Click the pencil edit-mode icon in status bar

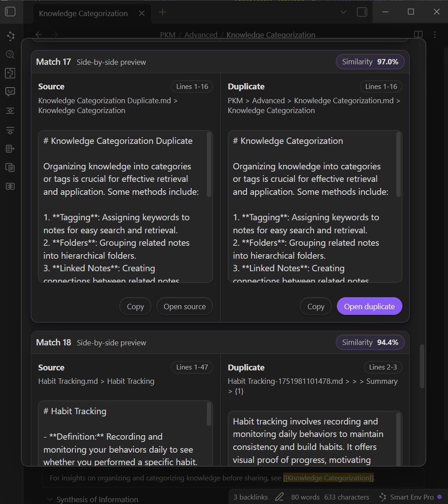pos(280,497)
